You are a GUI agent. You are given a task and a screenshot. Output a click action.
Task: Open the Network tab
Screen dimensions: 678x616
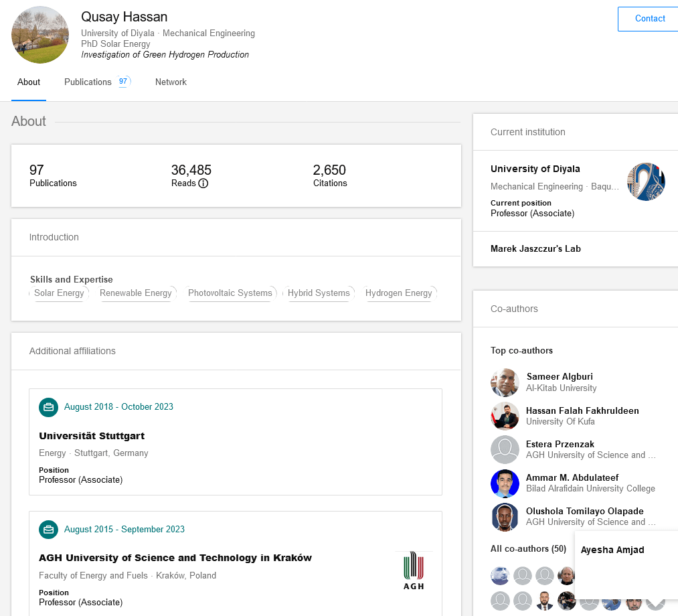(171, 82)
